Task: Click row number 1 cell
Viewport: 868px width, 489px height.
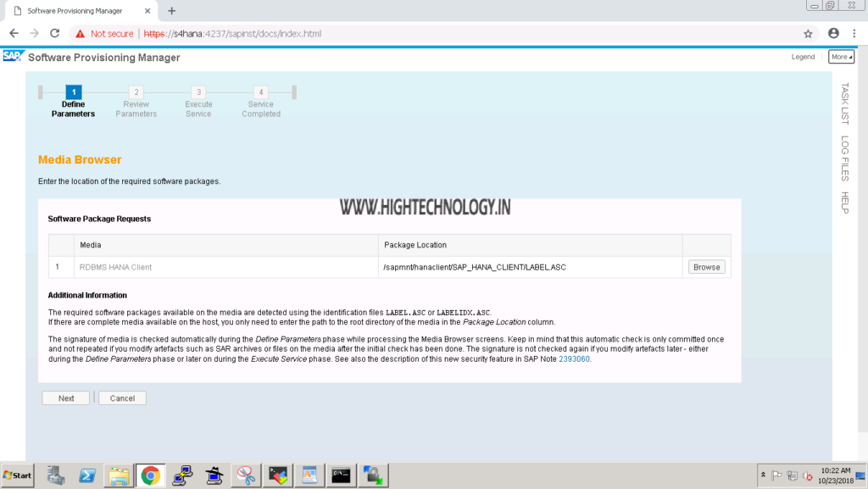Action: (x=61, y=267)
